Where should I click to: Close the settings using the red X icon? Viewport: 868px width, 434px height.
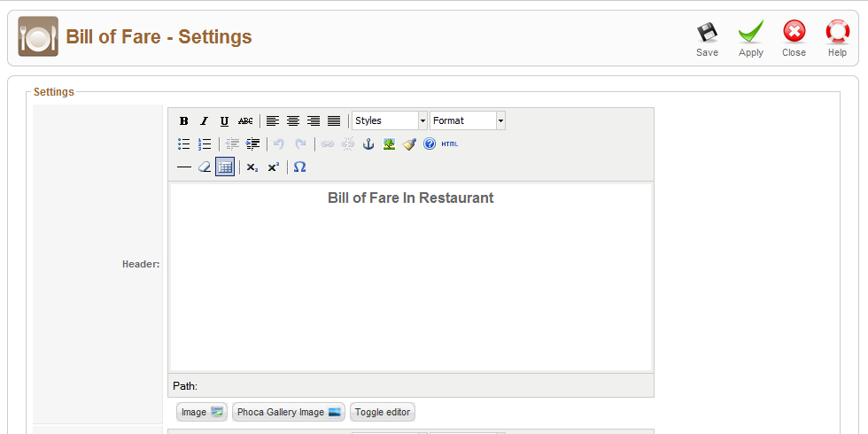(794, 32)
